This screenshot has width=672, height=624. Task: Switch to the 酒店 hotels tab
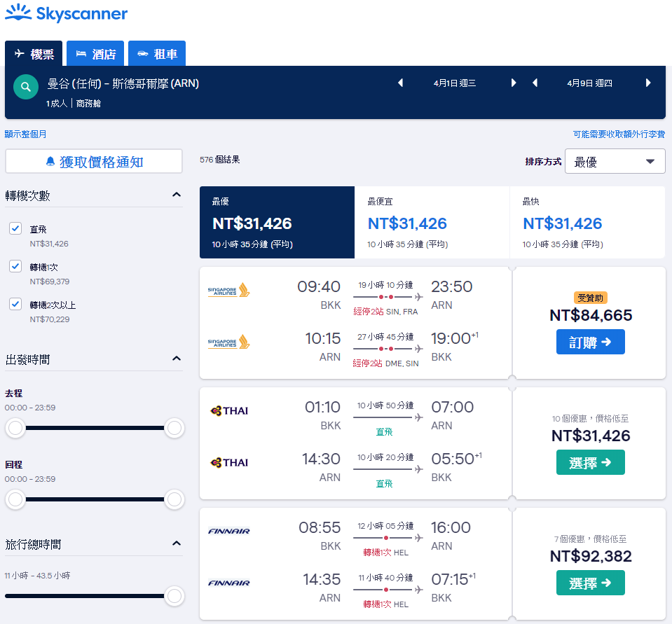(95, 53)
